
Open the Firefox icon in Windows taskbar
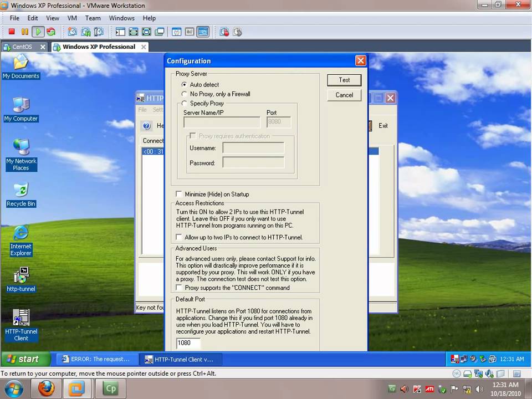pos(47,388)
